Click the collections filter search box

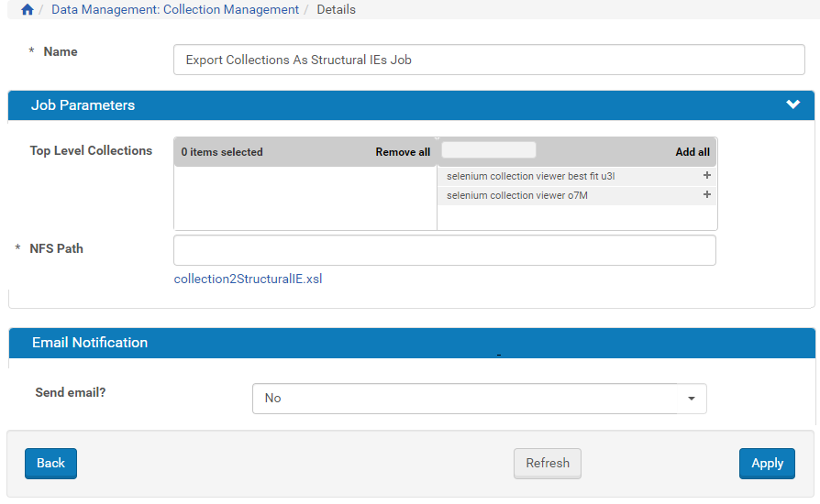(x=489, y=150)
